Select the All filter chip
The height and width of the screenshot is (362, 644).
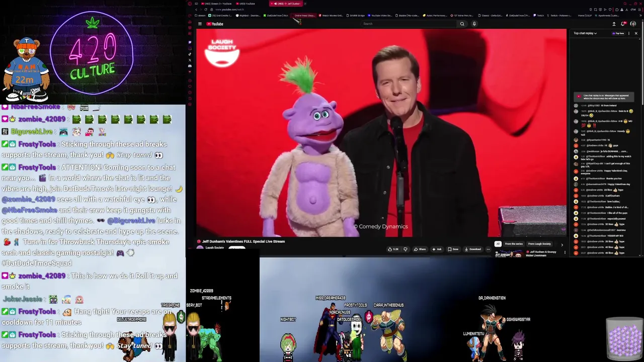(498, 244)
